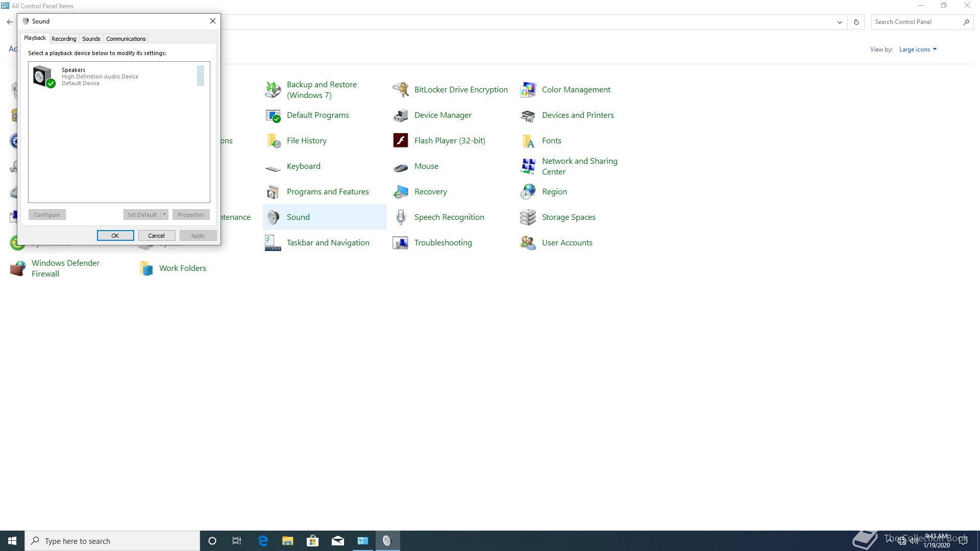Switch to Control Panel taskbar button

click(363, 541)
